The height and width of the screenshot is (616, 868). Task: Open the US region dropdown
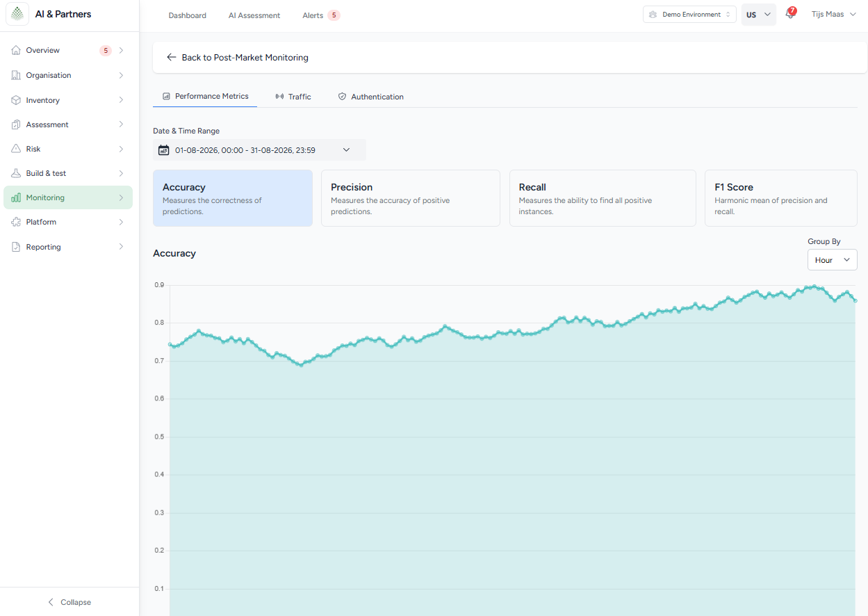759,15
